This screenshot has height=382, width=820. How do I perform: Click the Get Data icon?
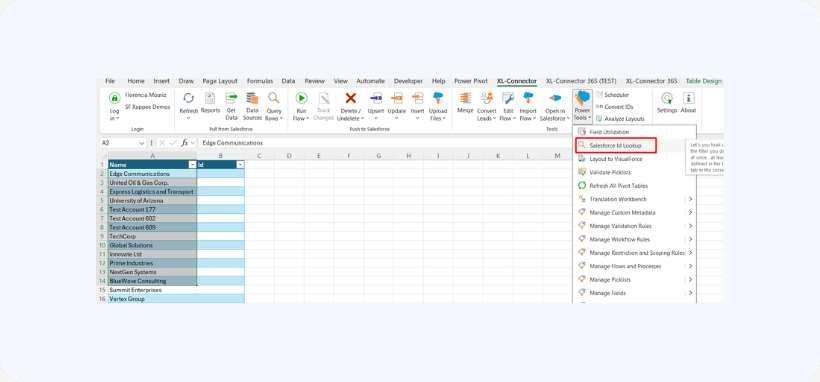point(231,98)
